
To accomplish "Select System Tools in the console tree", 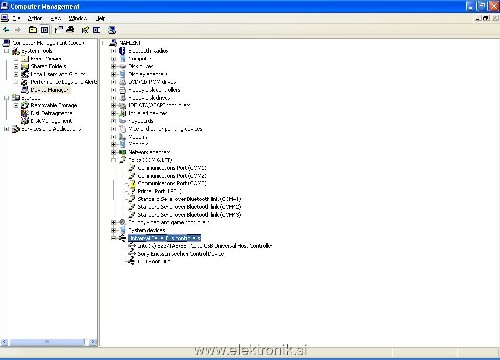I will (37, 51).
